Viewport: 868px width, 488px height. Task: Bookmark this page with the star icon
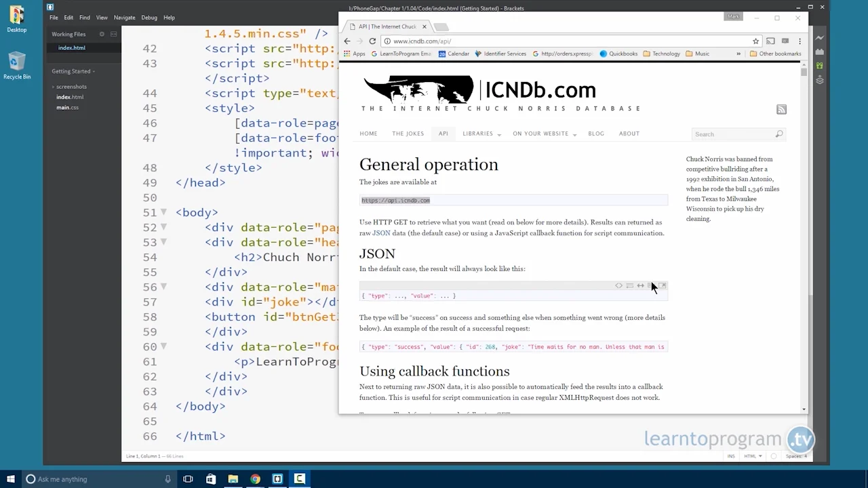(x=755, y=41)
